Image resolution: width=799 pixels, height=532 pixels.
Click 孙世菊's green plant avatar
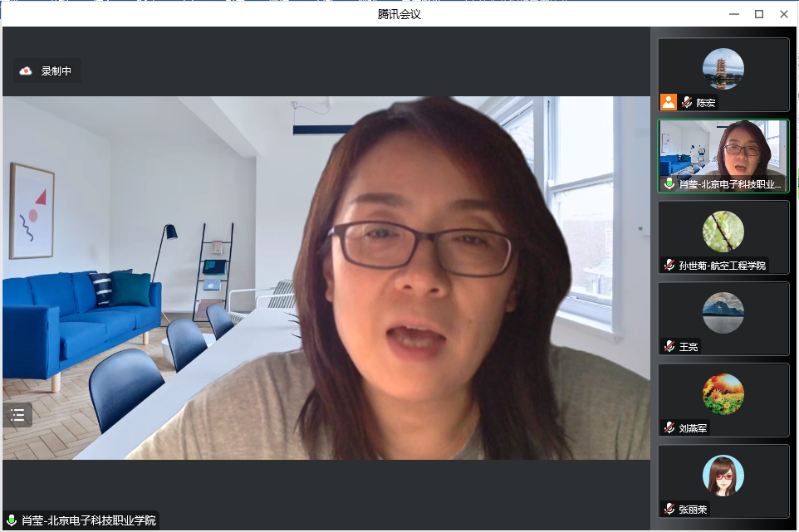pos(723,232)
